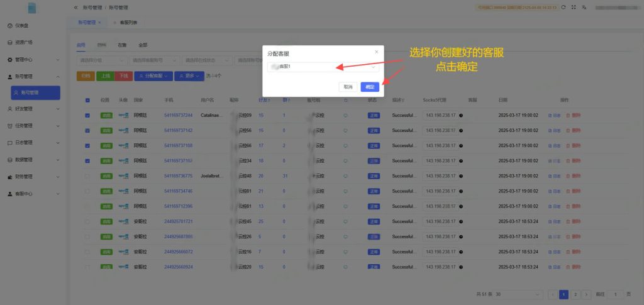Open 日志 for the 541169737244 row

tap(555, 115)
